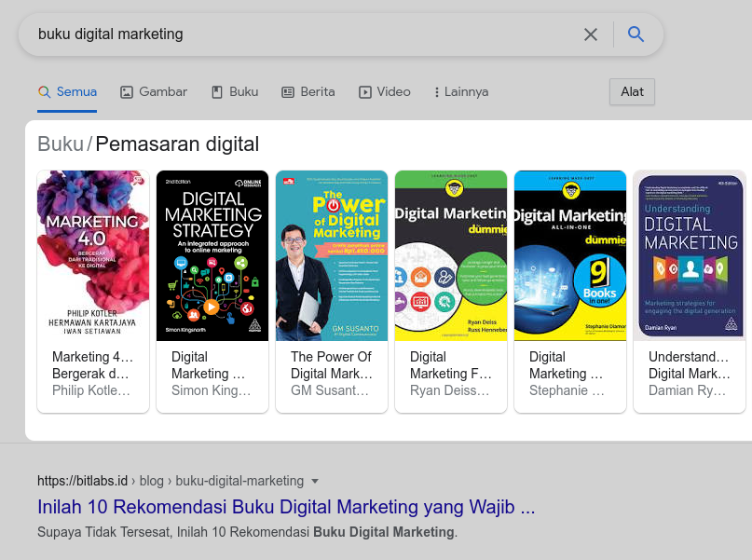Go to the Video results tab

point(385,91)
